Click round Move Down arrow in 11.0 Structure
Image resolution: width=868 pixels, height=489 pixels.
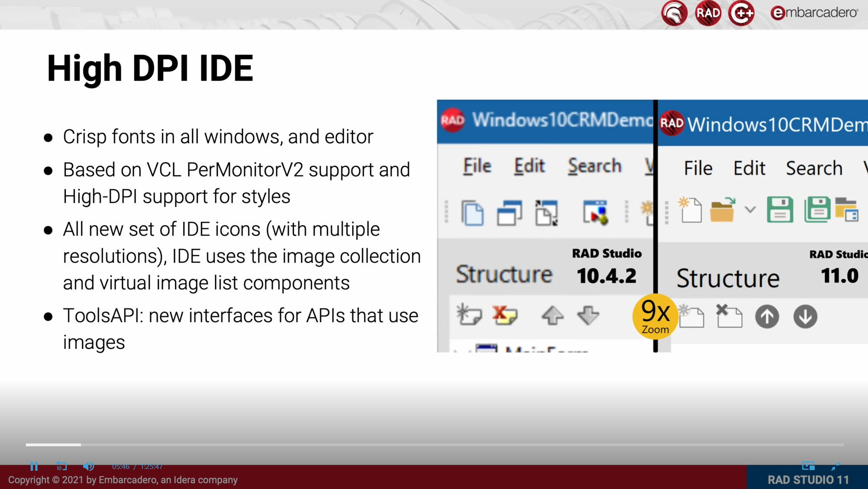[805, 317]
